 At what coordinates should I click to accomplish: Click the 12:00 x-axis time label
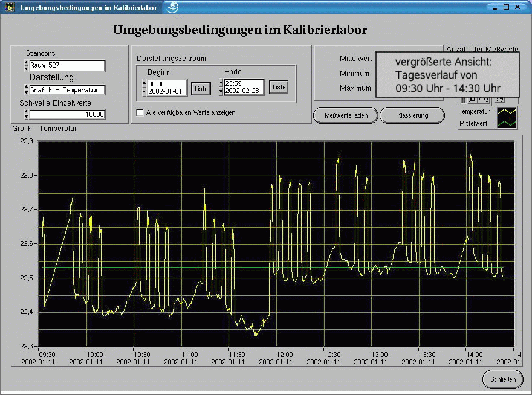tap(284, 355)
